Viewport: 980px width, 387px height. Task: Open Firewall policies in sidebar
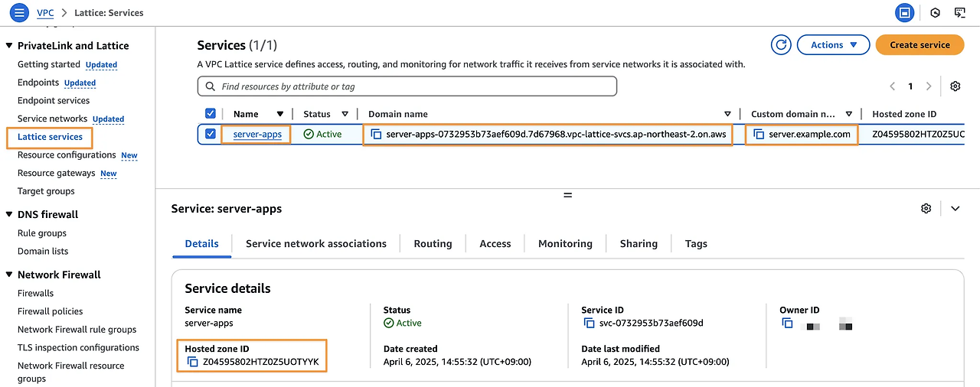click(51, 312)
